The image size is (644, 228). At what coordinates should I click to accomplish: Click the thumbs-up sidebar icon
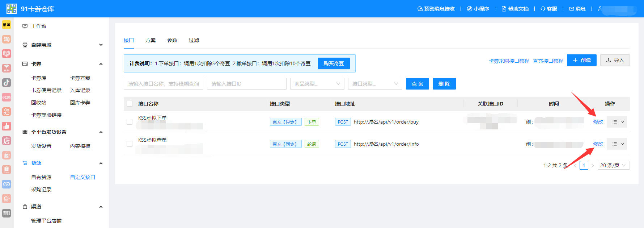click(x=7, y=126)
